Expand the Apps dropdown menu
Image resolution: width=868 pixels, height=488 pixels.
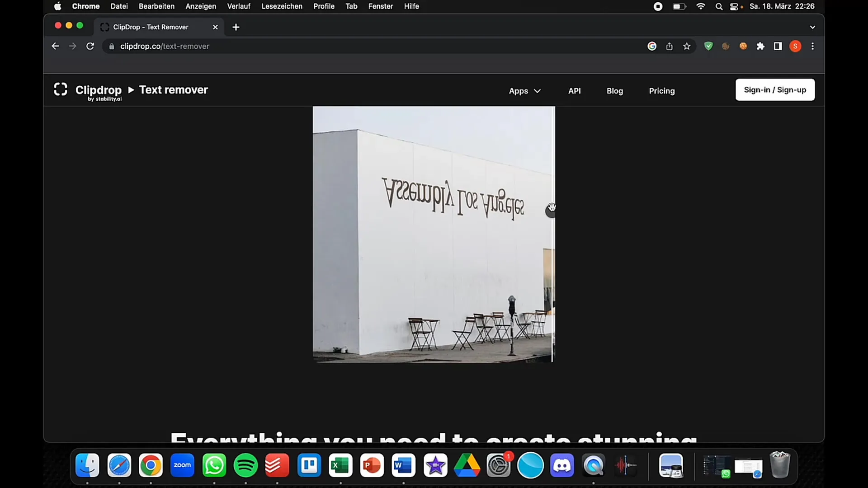pyautogui.click(x=524, y=90)
